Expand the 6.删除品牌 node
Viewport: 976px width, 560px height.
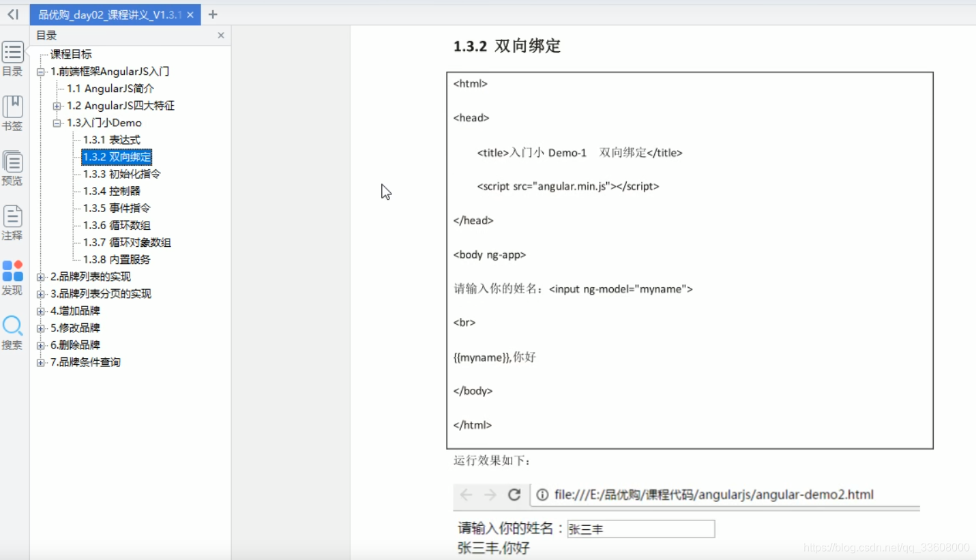pos(41,345)
